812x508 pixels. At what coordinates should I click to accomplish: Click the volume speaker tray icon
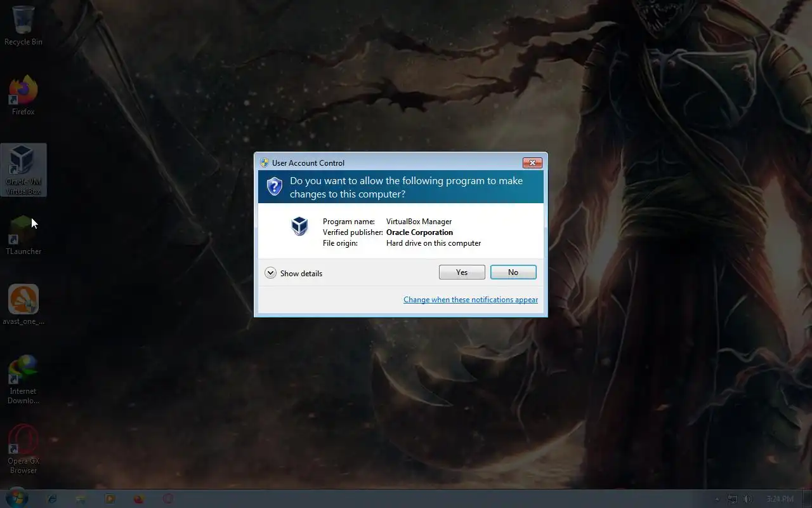(748, 499)
